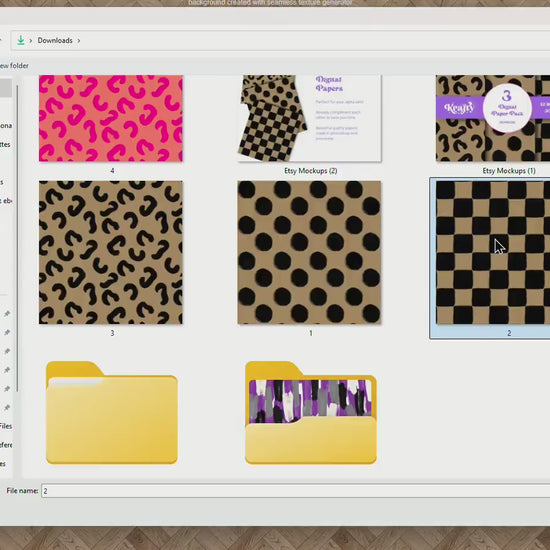The width and height of the screenshot is (550, 550).
Task: Select the Etsy Mockups (1) thumbnail
Action: pos(493,118)
